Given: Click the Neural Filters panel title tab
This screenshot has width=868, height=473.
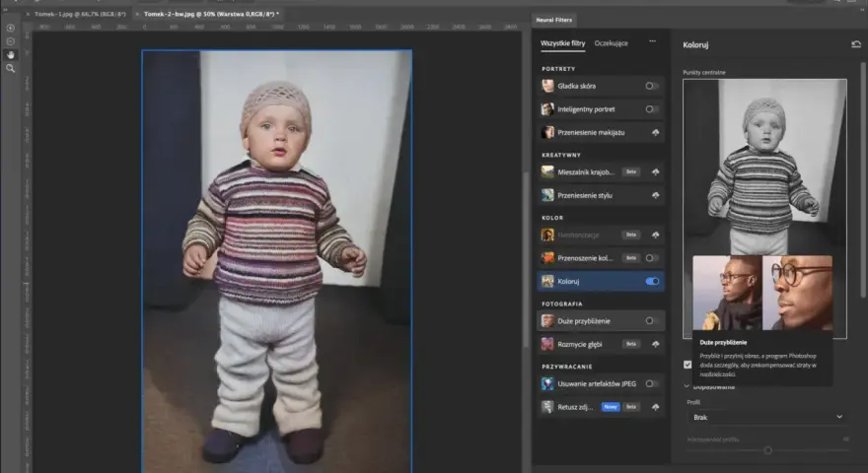Looking at the screenshot, I should tap(553, 20).
